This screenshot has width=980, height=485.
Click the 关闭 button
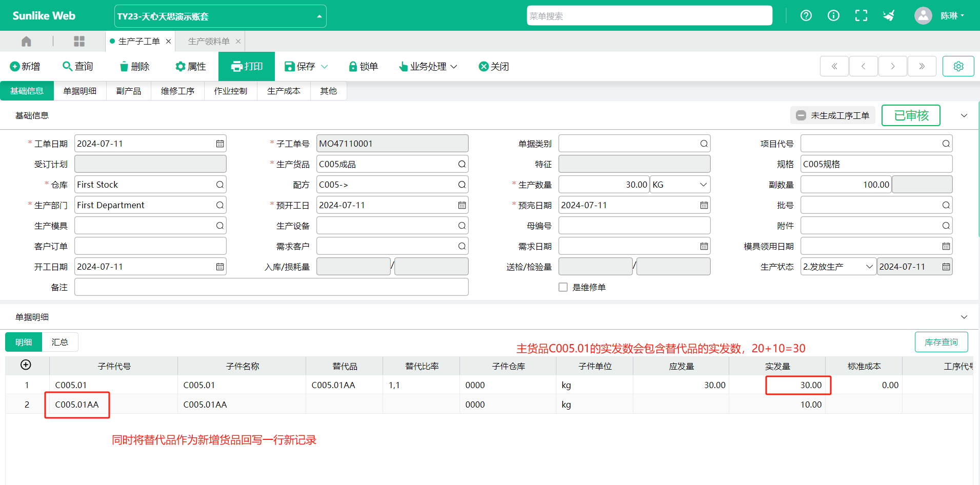(494, 67)
